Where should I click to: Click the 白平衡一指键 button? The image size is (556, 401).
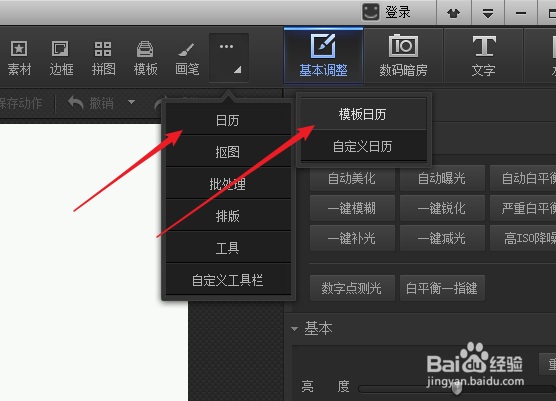click(442, 288)
